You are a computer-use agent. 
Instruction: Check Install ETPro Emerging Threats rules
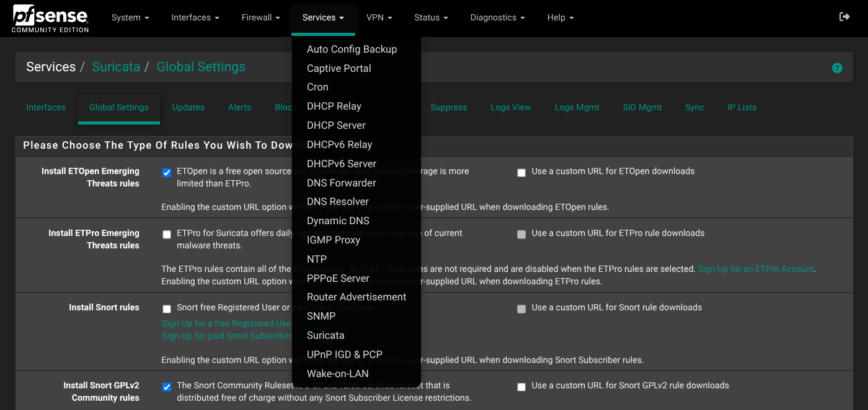[167, 235]
